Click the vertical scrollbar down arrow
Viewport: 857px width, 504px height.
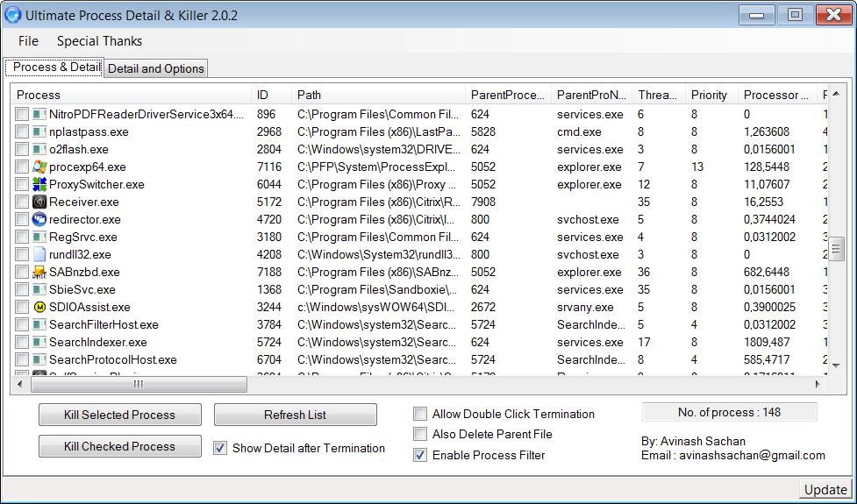click(836, 366)
